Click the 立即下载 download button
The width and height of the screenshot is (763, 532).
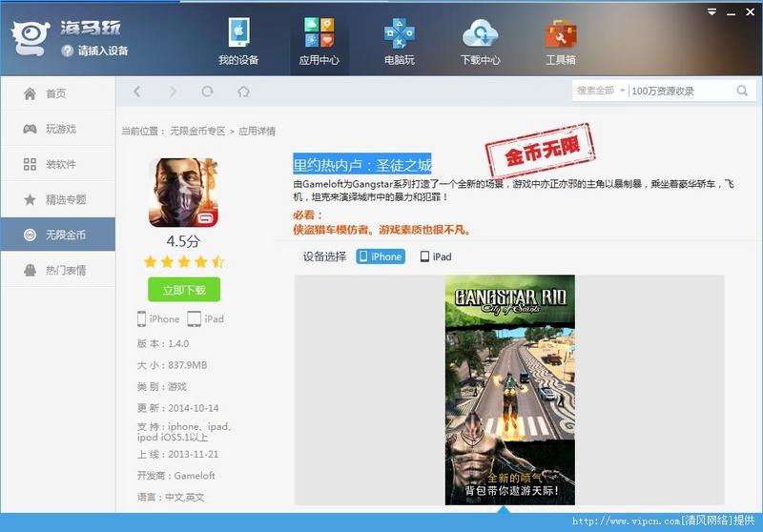coord(184,290)
